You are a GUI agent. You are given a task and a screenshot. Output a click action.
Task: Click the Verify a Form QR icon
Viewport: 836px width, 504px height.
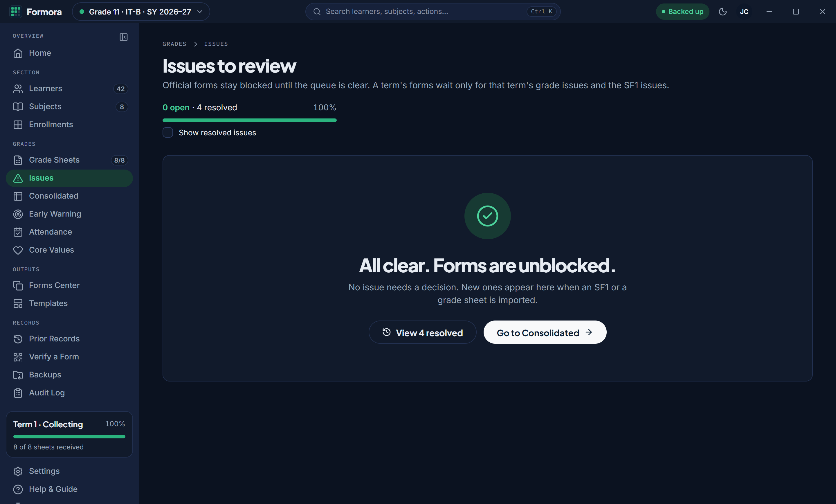pos(18,357)
